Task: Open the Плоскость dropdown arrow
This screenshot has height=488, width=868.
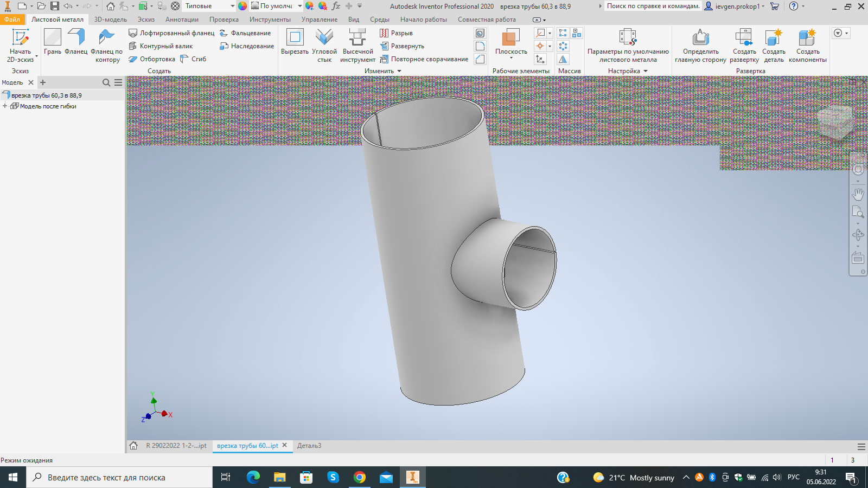Action: coord(511,58)
